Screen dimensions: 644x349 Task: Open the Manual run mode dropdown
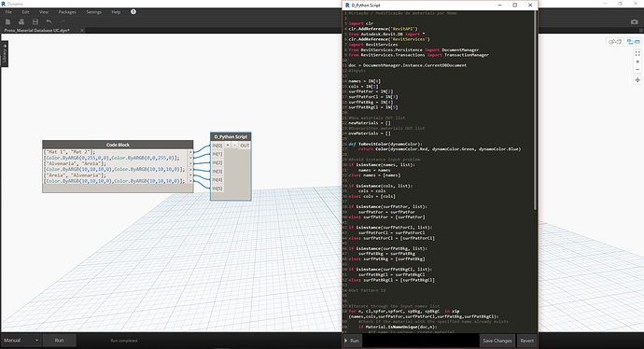pos(21,341)
